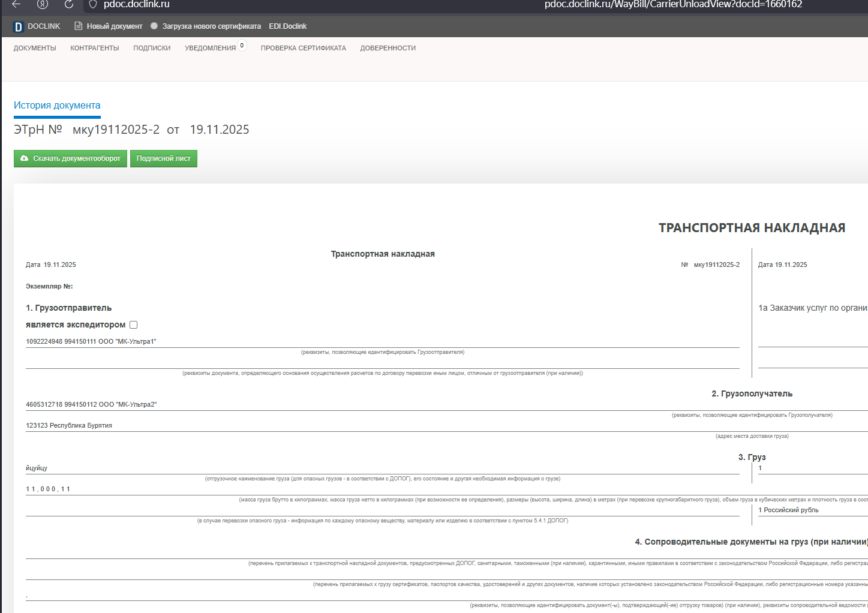Click the document title 'ЭТрН № мку19112025-2'

click(87, 130)
